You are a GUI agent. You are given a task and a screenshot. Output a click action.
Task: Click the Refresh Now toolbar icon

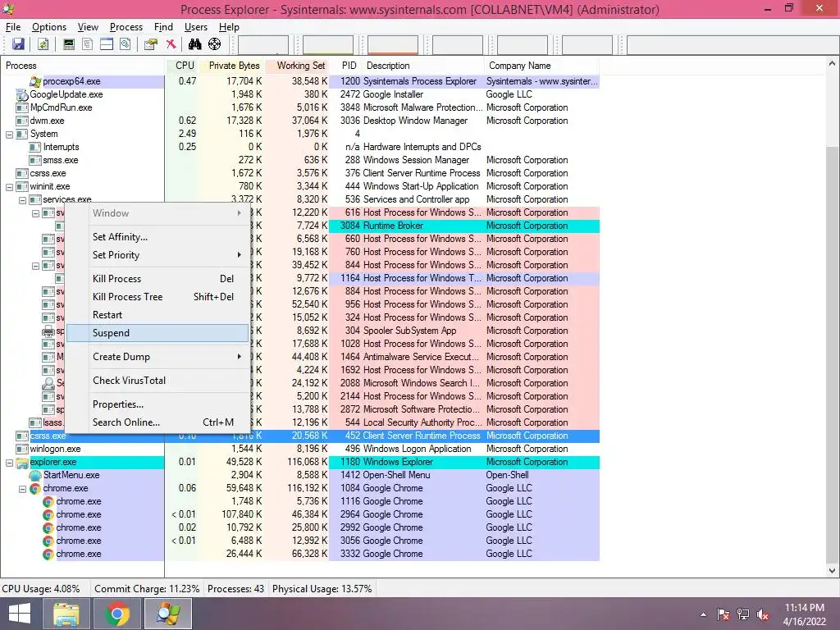(x=43, y=44)
